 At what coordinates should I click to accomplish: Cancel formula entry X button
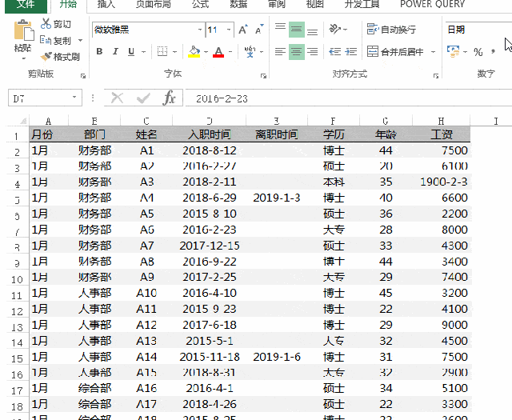pos(117,98)
